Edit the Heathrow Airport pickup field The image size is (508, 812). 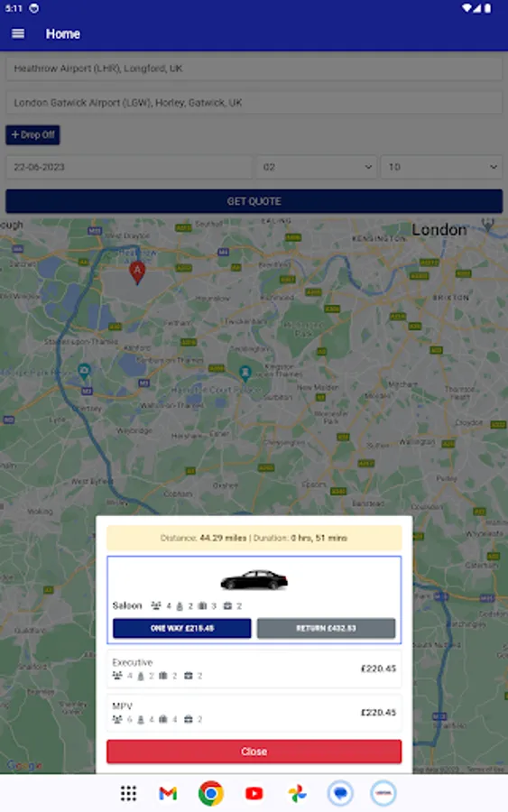coord(254,69)
